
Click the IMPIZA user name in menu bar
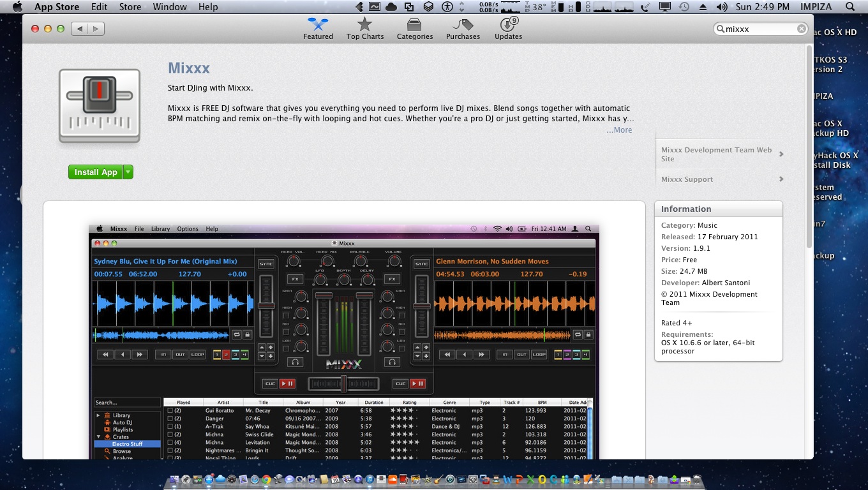[817, 7]
